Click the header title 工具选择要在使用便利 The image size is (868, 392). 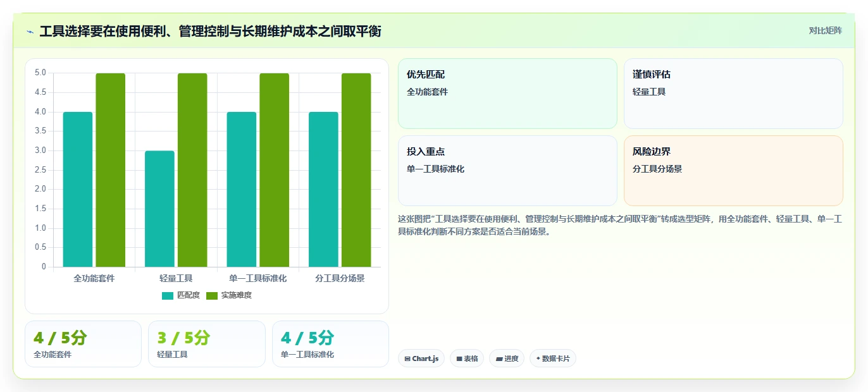[x=210, y=31]
